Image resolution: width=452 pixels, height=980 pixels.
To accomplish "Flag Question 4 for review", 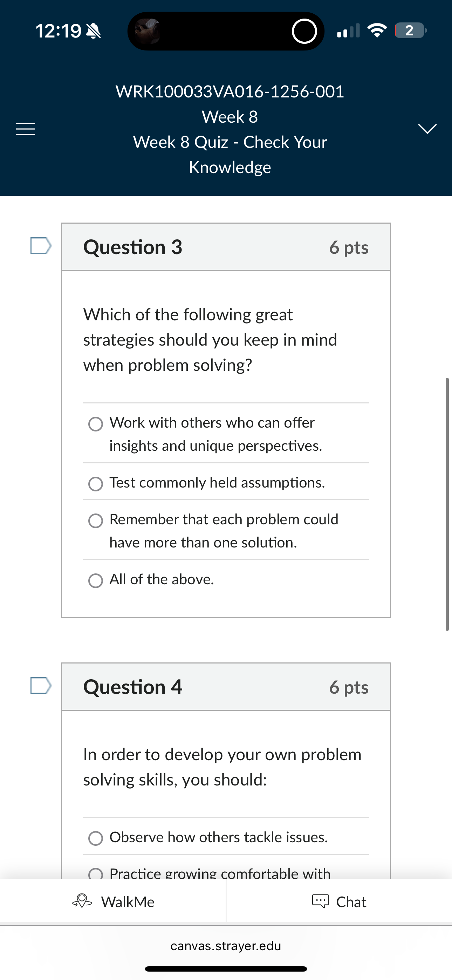I will coord(41,686).
